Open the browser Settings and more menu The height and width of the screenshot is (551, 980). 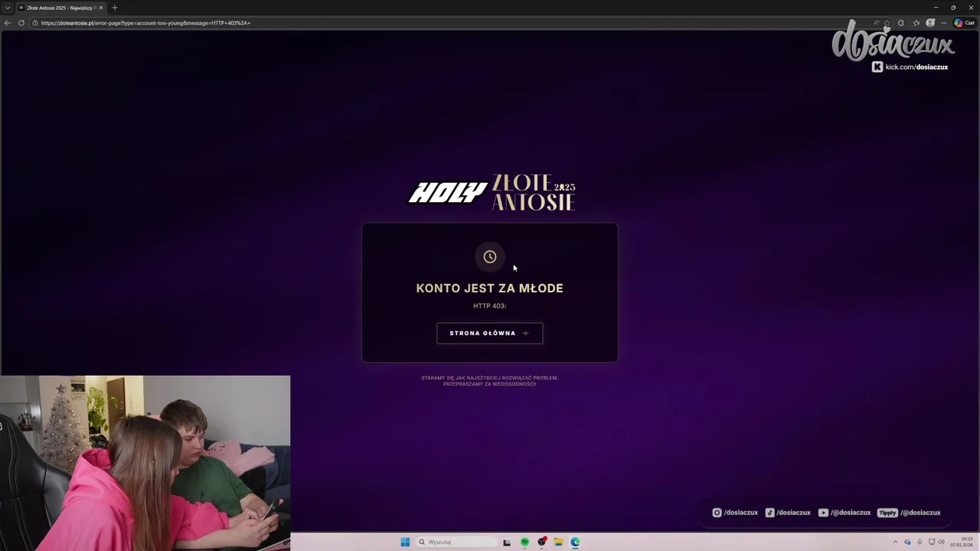pyautogui.click(x=944, y=23)
